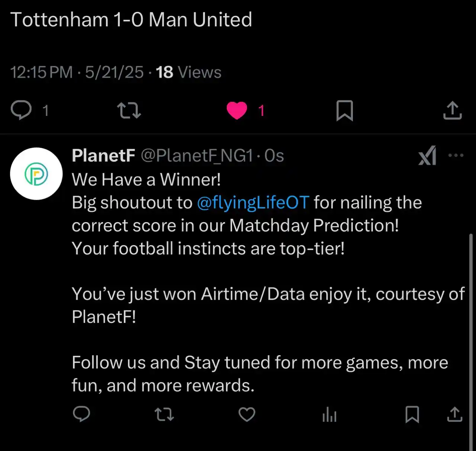Screen dimensions: 476x451
Task: Open the PlanetF display name link
Action: pyautogui.click(x=103, y=155)
